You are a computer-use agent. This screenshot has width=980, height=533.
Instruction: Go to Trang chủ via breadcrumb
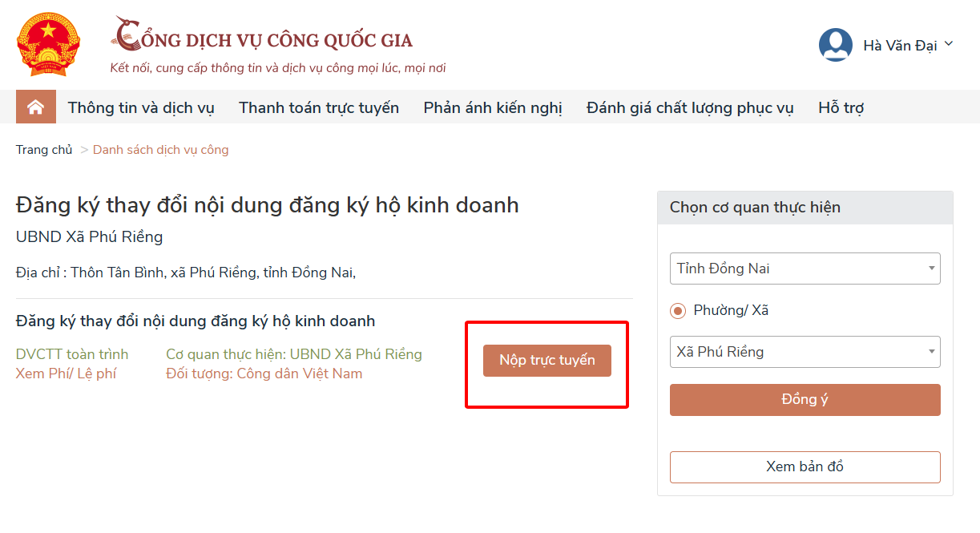(x=44, y=149)
